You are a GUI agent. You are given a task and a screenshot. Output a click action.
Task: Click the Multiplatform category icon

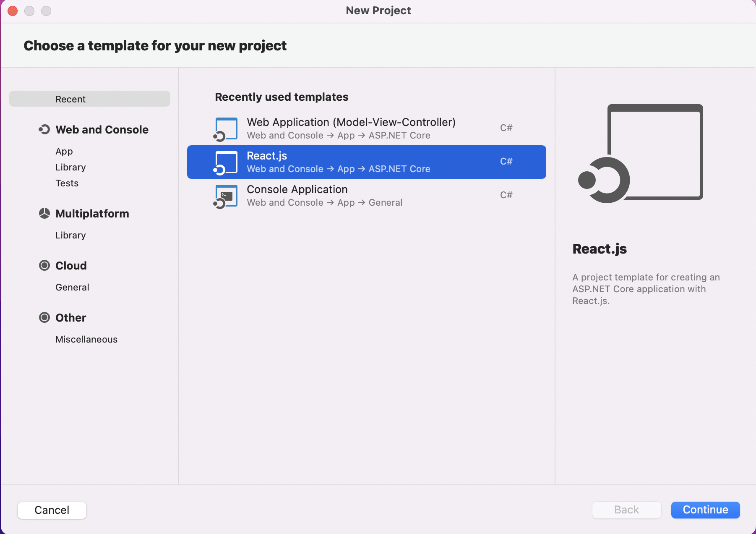pyautogui.click(x=44, y=214)
